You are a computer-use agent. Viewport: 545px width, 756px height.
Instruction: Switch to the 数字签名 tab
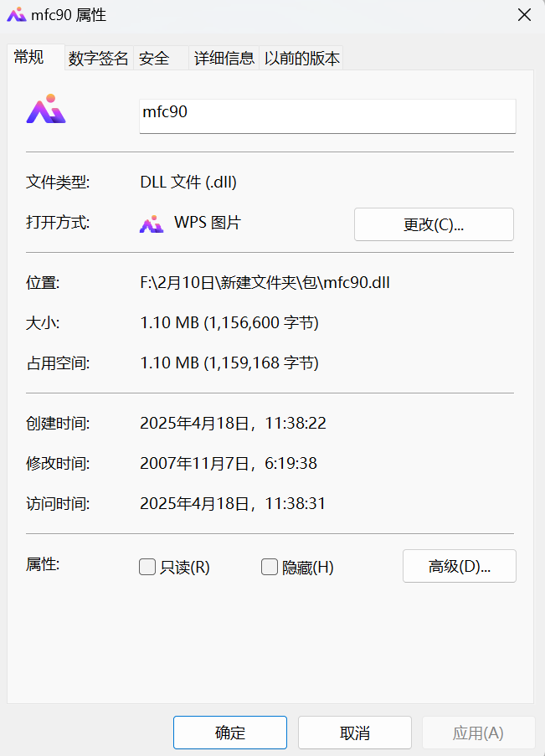98,59
